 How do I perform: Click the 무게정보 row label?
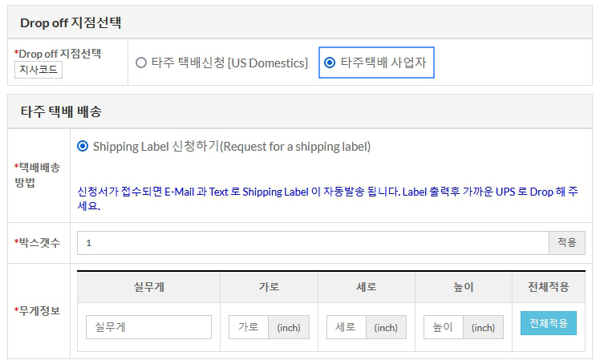pyautogui.click(x=39, y=310)
